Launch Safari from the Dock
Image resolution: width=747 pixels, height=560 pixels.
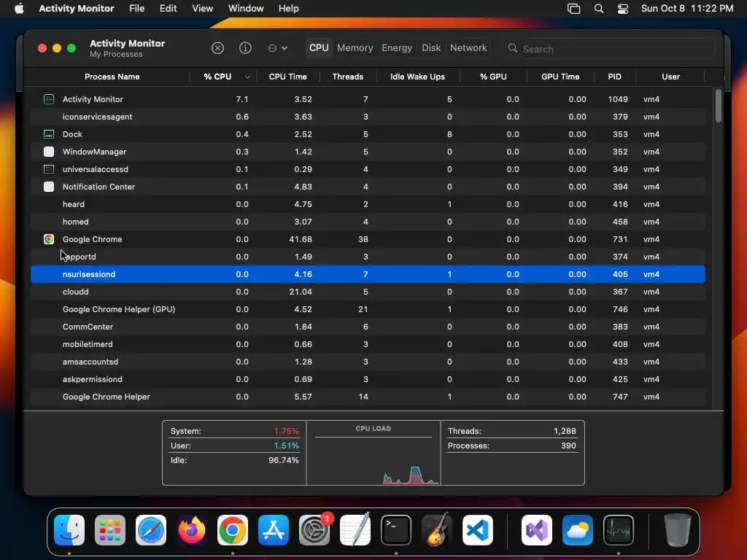tap(151, 530)
